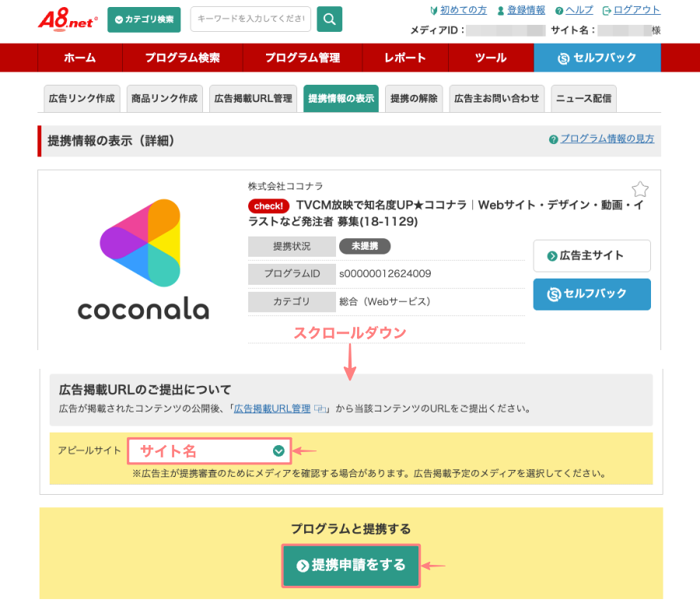Open the カテゴリ検索 dropdown
The image size is (700, 610).
click(144, 19)
